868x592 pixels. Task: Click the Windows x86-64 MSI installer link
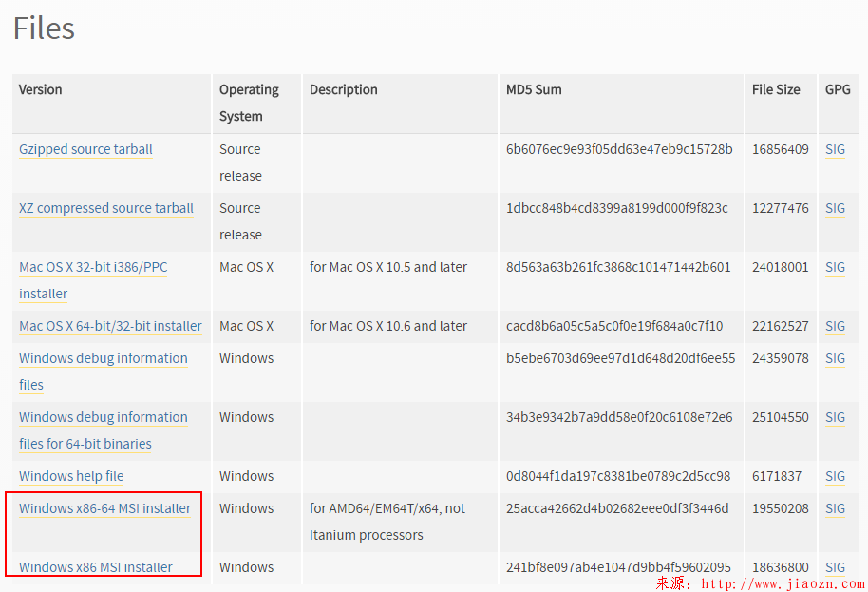click(104, 508)
